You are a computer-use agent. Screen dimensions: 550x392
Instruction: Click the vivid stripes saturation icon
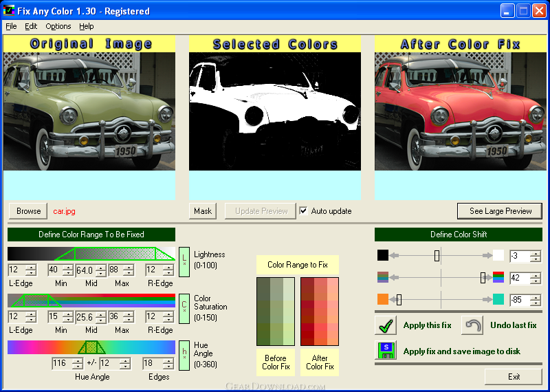[x=498, y=277]
